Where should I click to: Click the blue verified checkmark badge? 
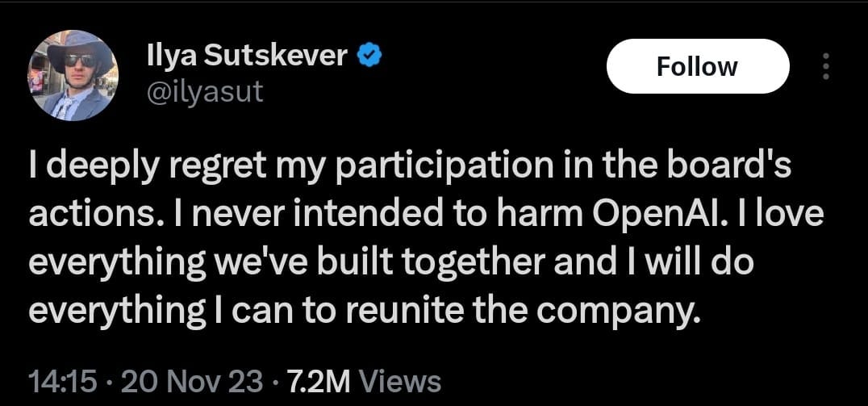(x=365, y=57)
